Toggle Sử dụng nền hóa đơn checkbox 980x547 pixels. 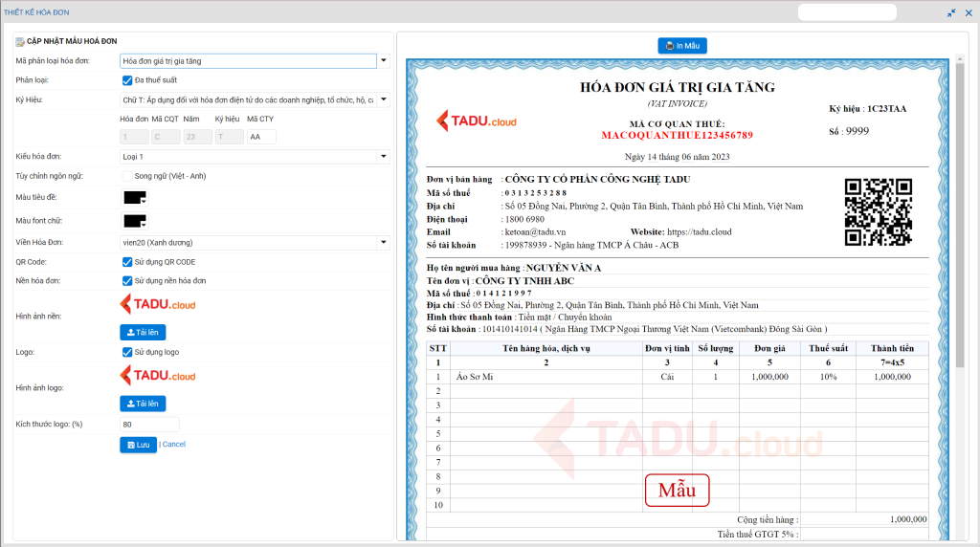click(x=127, y=281)
